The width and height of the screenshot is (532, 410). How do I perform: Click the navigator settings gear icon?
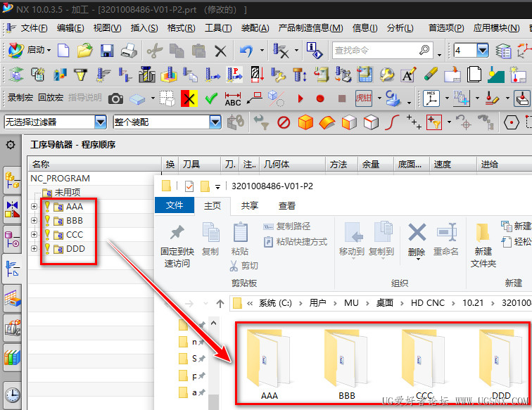[11, 145]
